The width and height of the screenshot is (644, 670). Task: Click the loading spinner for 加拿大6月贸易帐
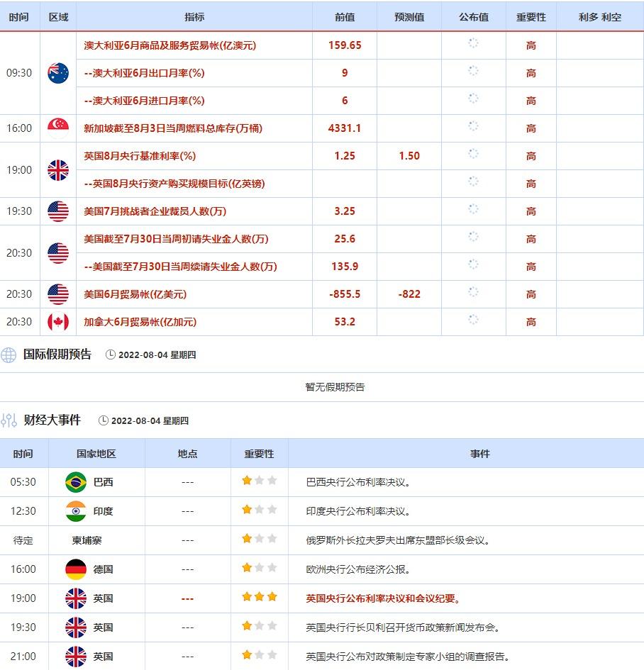click(473, 322)
